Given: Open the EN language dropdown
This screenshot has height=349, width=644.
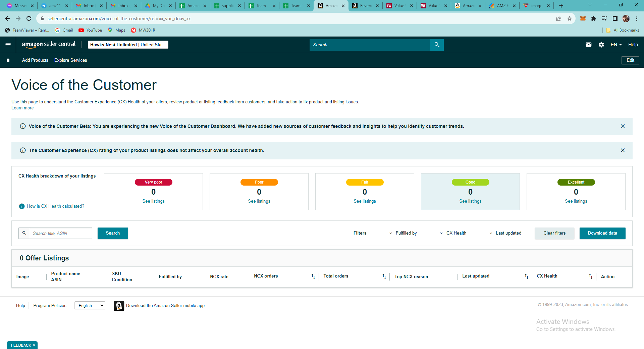Looking at the screenshot, I should pyautogui.click(x=616, y=45).
